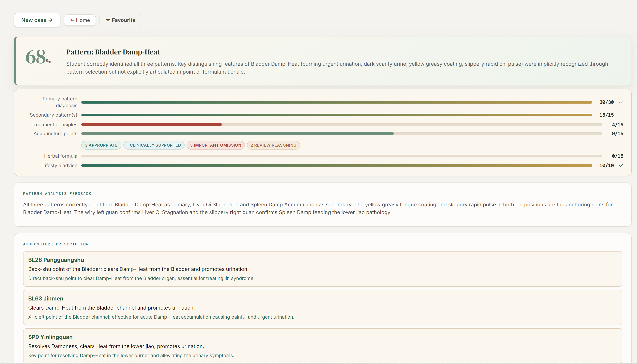This screenshot has height=364, width=637.
Task: Click the 'Direct back-shu point' rationale text
Action: (141, 278)
